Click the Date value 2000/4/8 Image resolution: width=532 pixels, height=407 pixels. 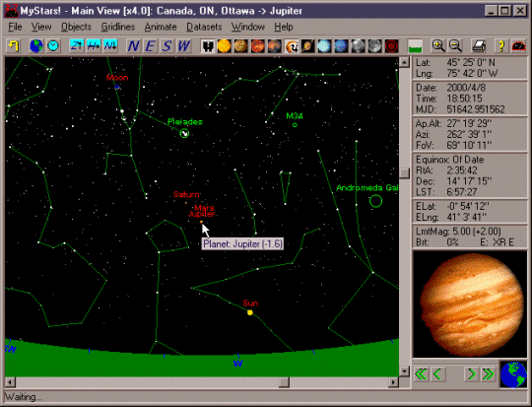(x=466, y=88)
